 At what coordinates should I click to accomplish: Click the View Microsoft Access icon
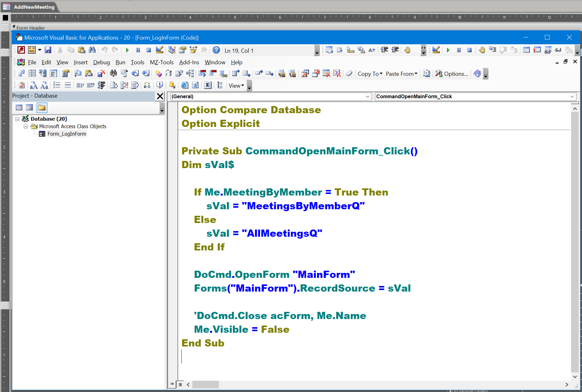[x=21, y=50]
